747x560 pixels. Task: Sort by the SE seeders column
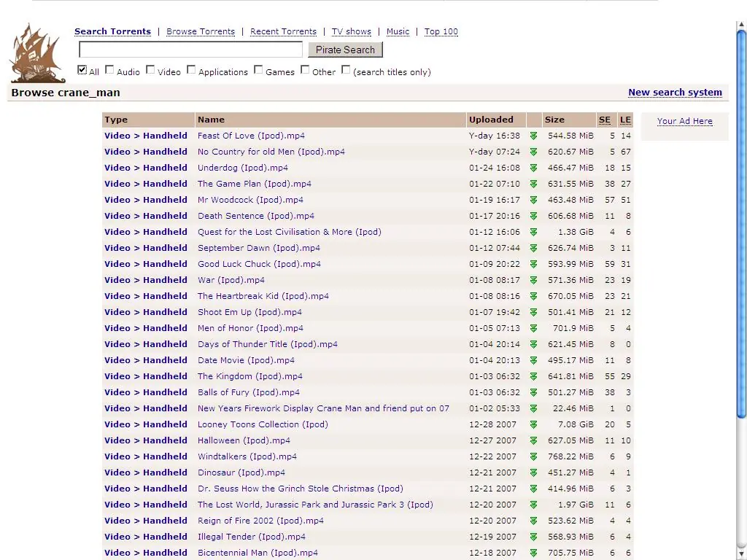605,120
